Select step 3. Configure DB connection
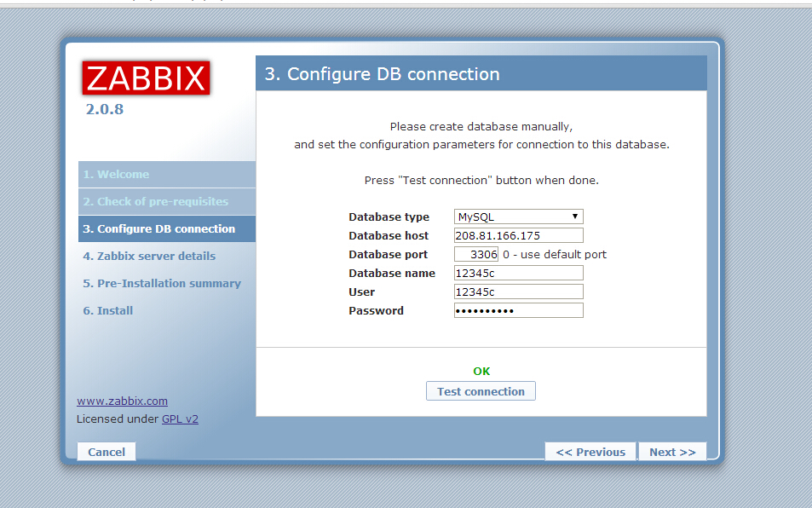 click(167, 229)
